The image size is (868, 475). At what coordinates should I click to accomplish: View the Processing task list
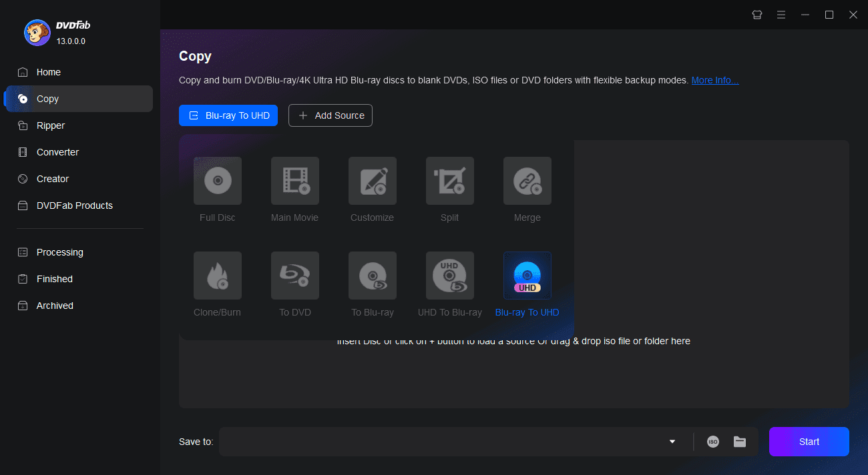click(79, 252)
